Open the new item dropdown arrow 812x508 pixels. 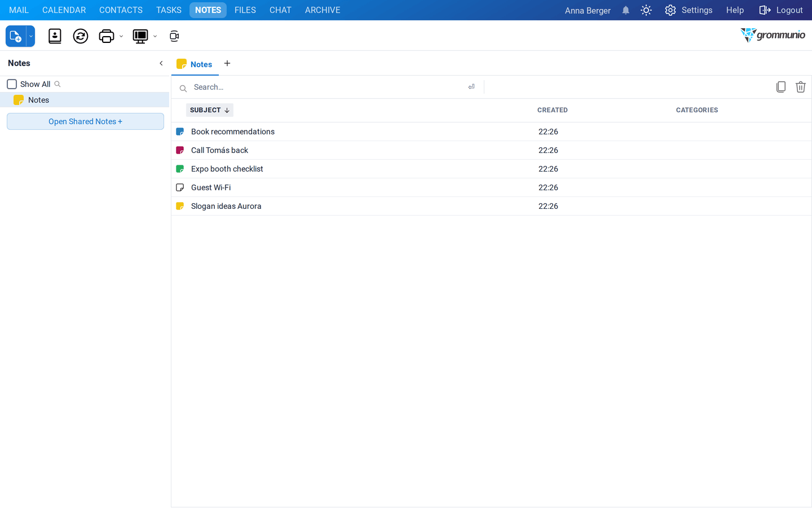[31, 36]
